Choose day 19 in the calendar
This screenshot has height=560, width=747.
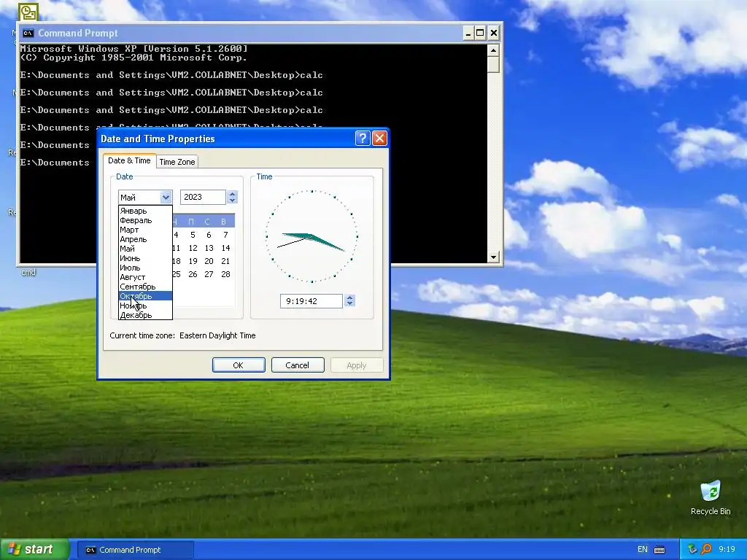coord(193,261)
